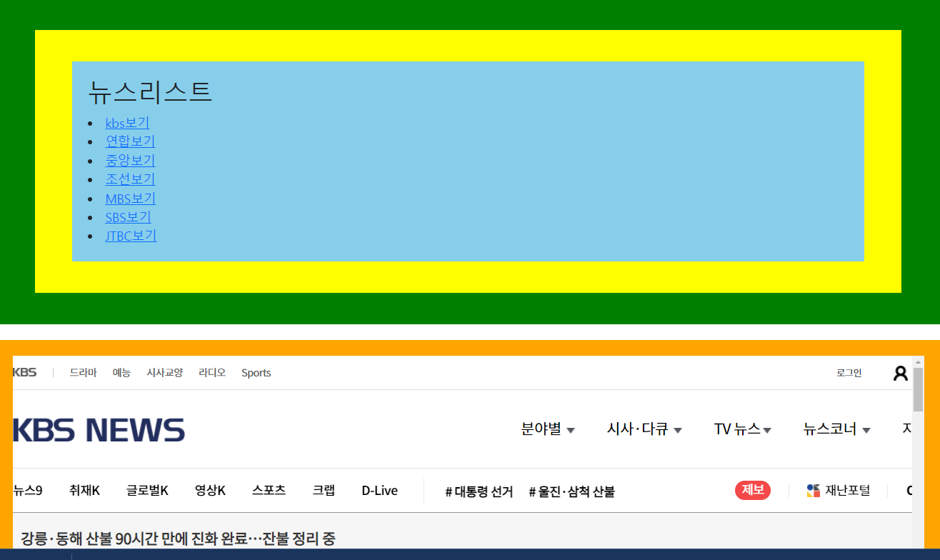Open the Sports link in KBS top bar
This screenshot has height=560, width=940.
click(256, 373)
